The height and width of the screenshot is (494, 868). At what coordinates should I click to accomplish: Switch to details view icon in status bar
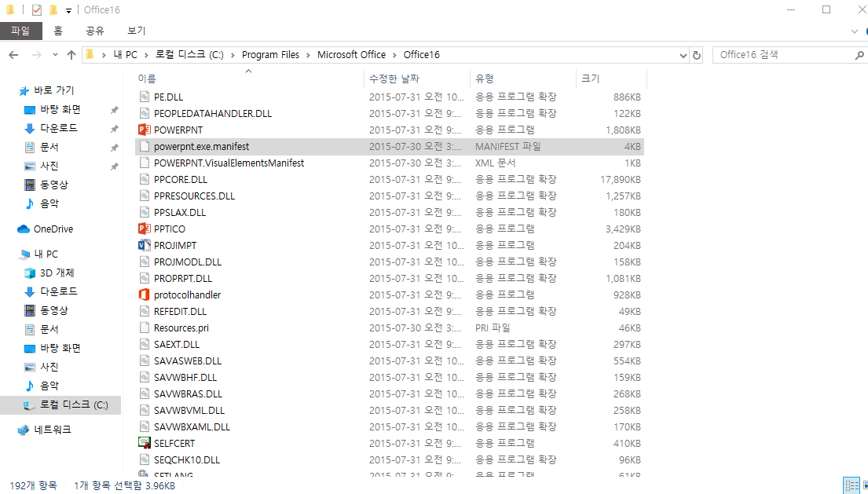(x=852, y=485)
